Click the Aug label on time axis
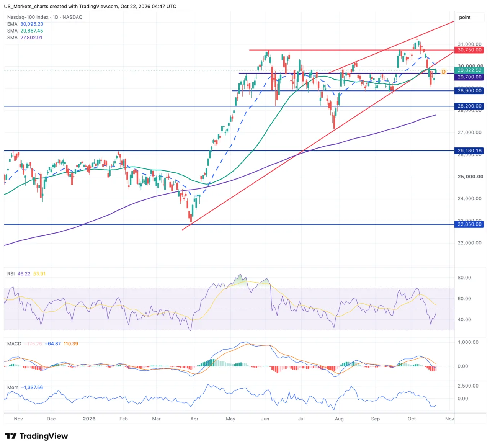This screenshot has width=490, height=448. 339,419
